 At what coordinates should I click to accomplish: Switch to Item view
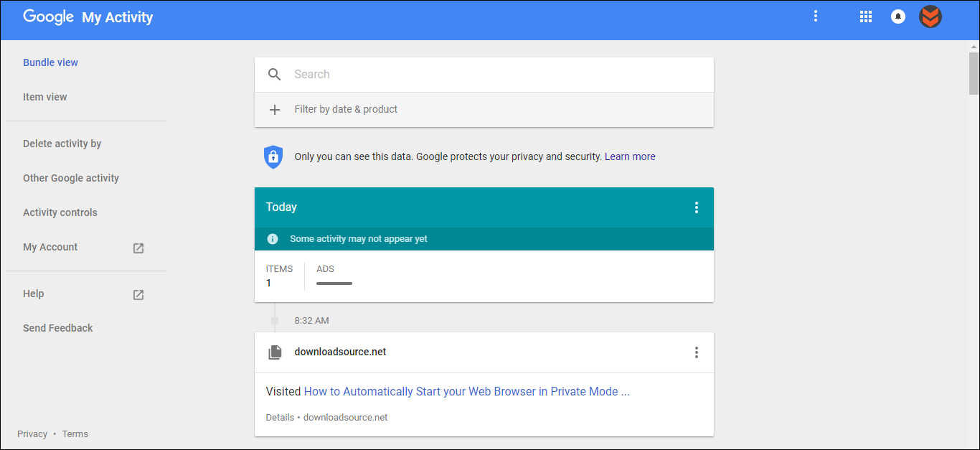click(x=44, y=97)
